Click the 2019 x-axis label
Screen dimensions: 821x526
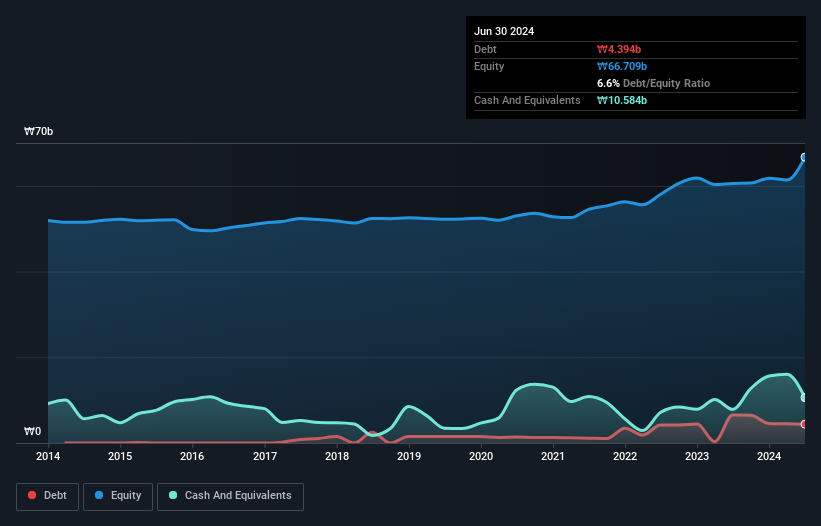click(x=409, y=456)
